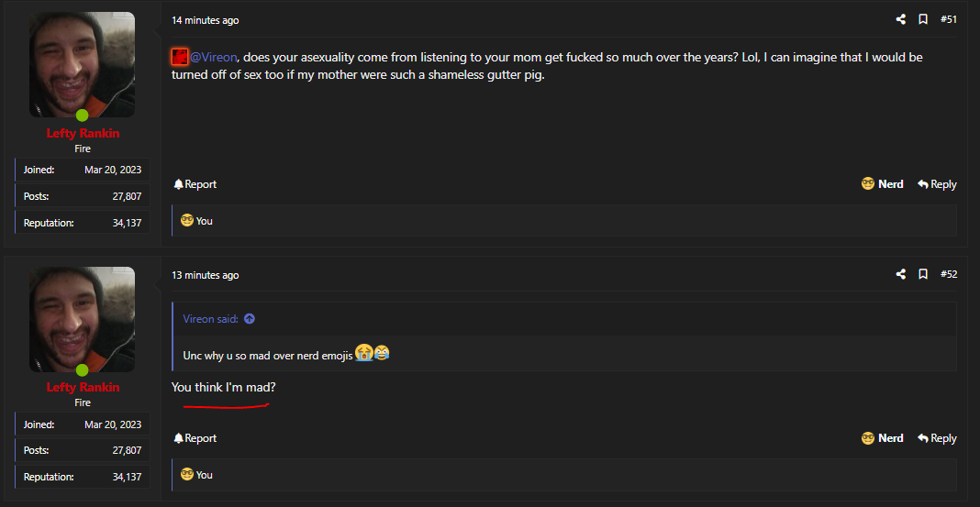This screenshot has height=507, width=980.
Task: Report post #51 via bell icon
Action: click(x=195, y=184)
